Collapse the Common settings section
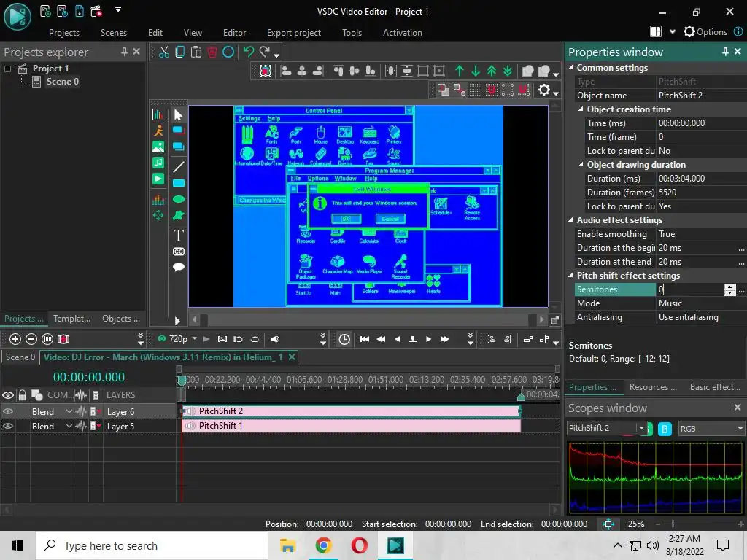The image size is (747, 560). pos(570,68)
